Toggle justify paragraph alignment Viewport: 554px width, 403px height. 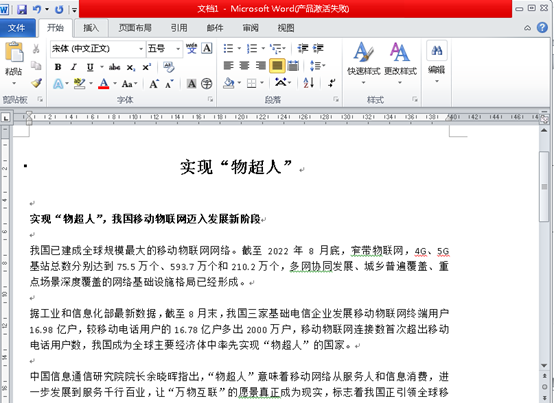click(277, 66)
